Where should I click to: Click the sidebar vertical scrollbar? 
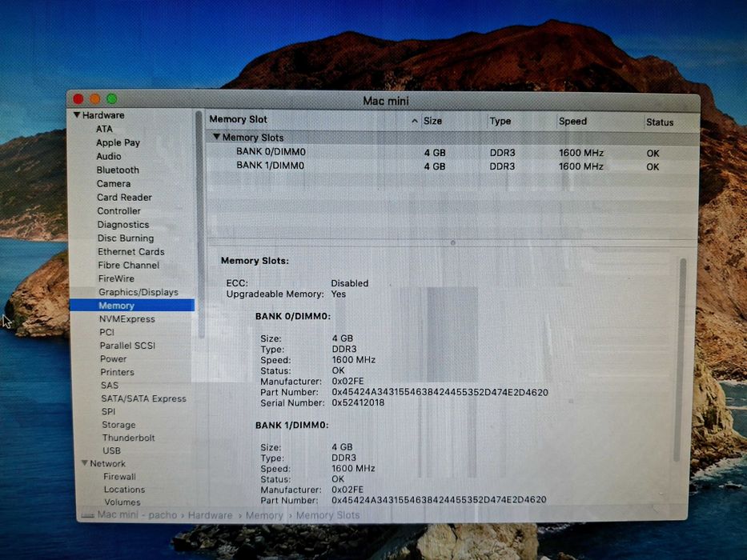point(200,224)
